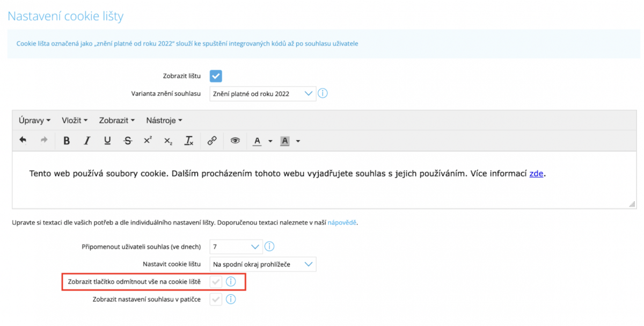Uncheck the Zobrazit lištu checkbox

pos(216,76)
